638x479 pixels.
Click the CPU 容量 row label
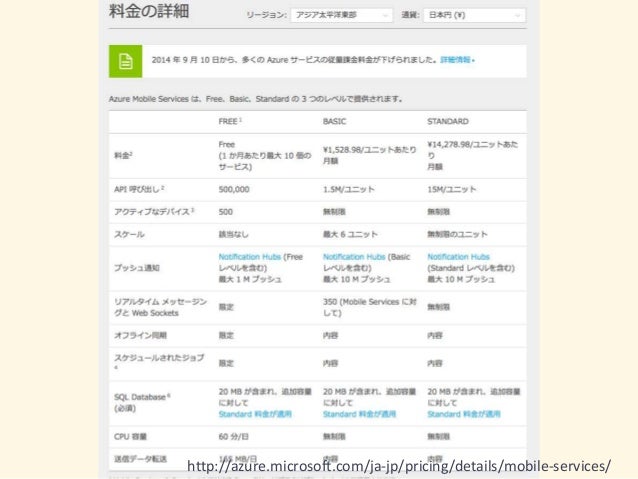tap(130, 437)
